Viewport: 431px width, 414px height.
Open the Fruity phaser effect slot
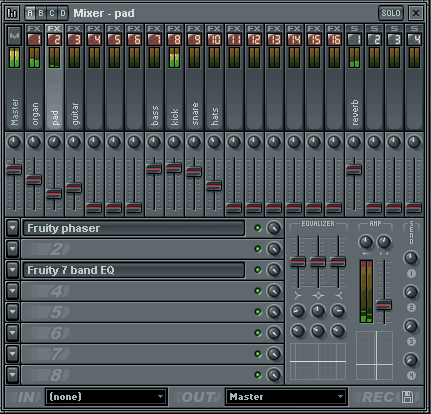pyautogui.click(x=134, y=228)
